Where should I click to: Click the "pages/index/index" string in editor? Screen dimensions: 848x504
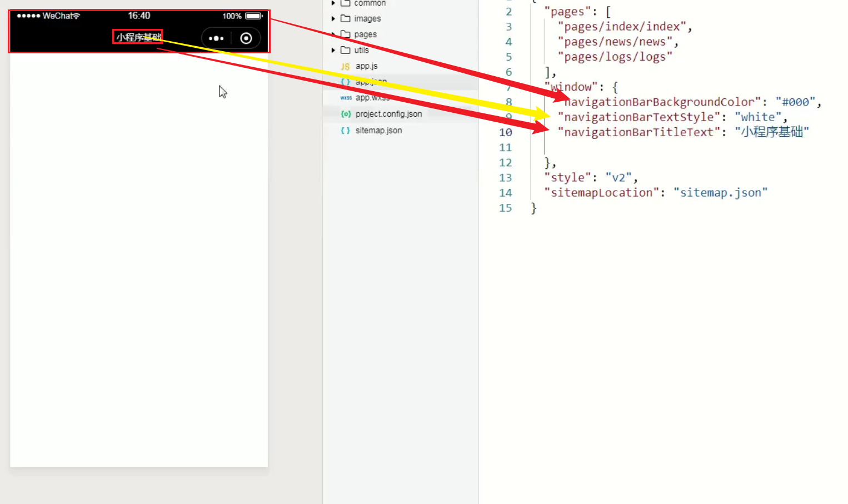[x=622, y=26]
